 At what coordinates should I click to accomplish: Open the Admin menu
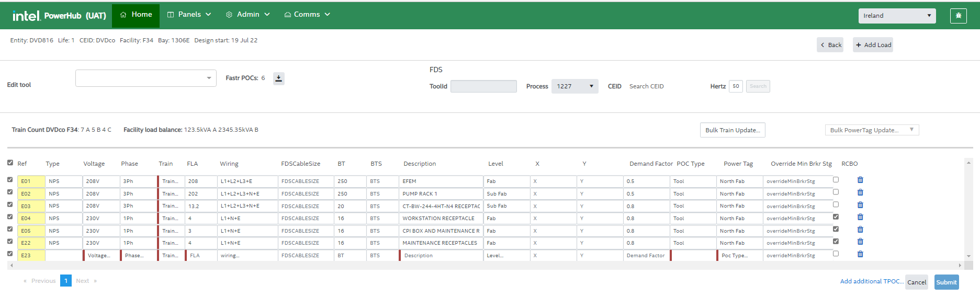point(247,15)
